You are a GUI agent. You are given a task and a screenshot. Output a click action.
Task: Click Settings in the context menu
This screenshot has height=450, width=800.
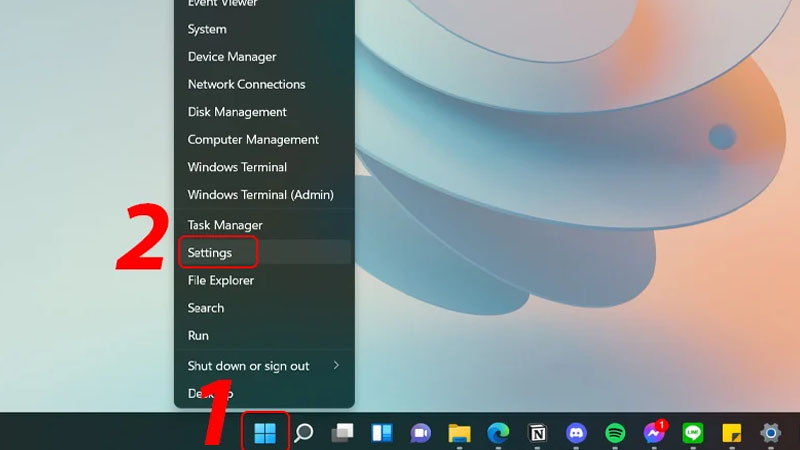(264, 253)
